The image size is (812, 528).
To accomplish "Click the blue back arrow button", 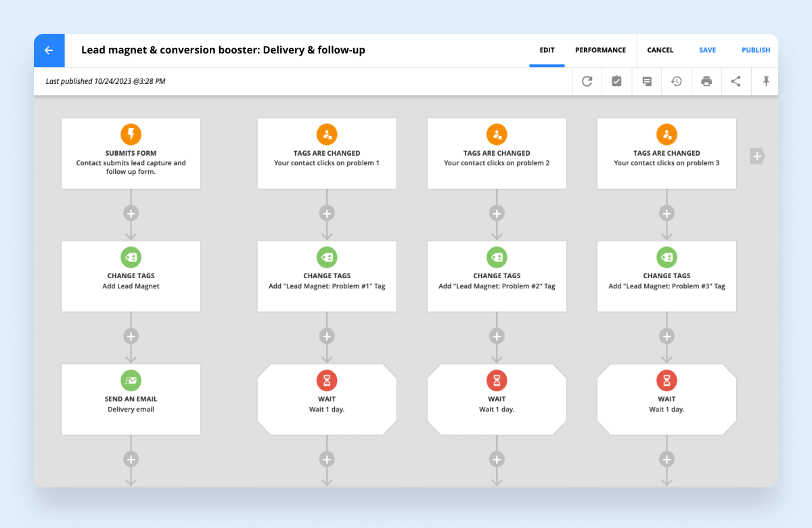I will pyautogui.click(x=49, y=51).
